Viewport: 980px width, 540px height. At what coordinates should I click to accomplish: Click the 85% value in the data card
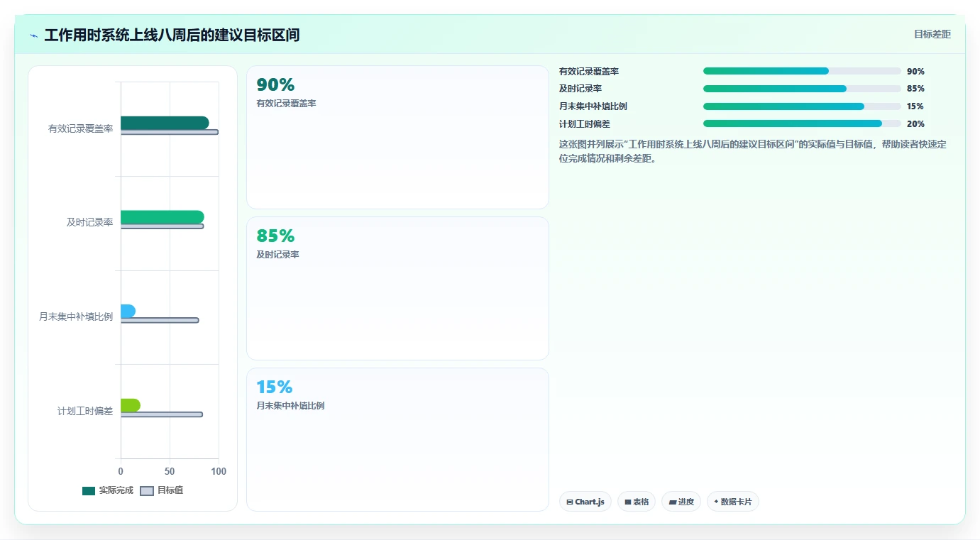click(x=275, y=236)
